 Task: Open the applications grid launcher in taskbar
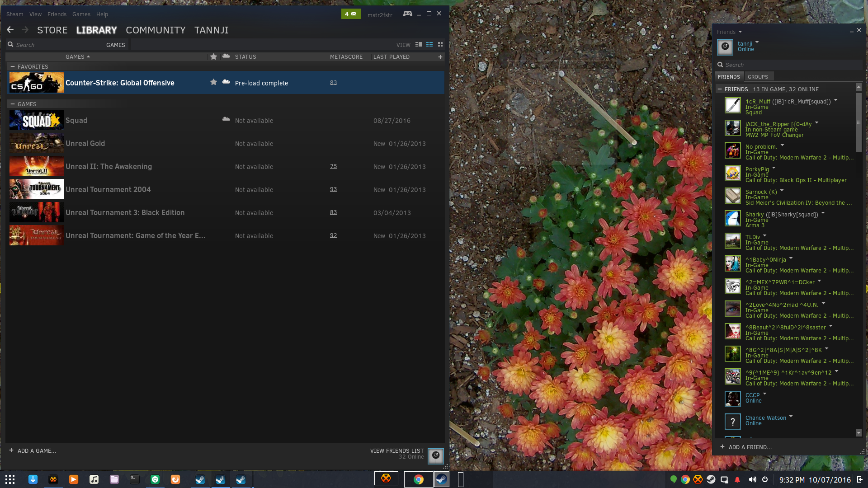click(10, 479)
